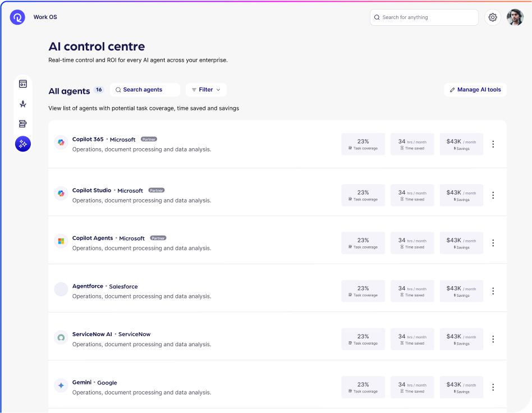Select the AI sparkles sidebar icon

[x=23, y=144]
